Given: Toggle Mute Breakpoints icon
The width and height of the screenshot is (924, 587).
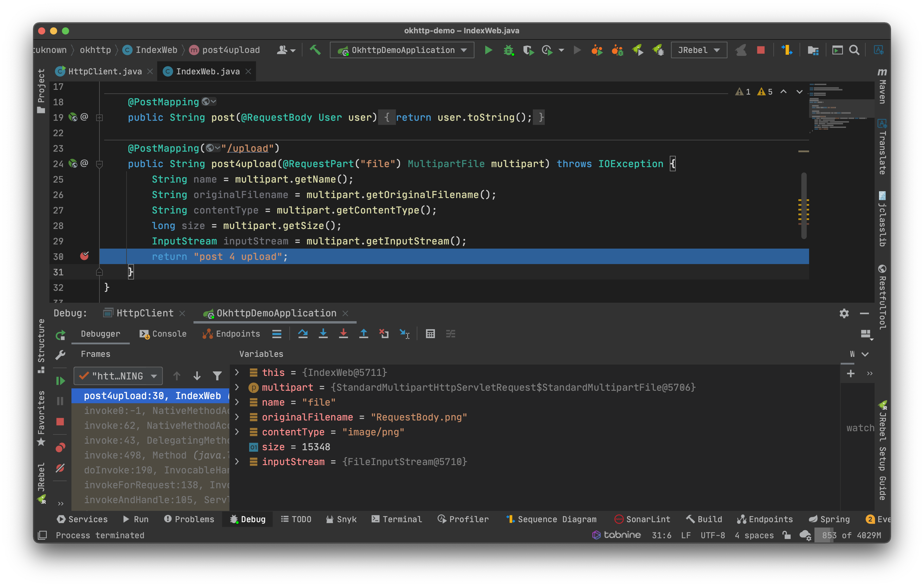Looking at the screenshot, I should 60,468.
